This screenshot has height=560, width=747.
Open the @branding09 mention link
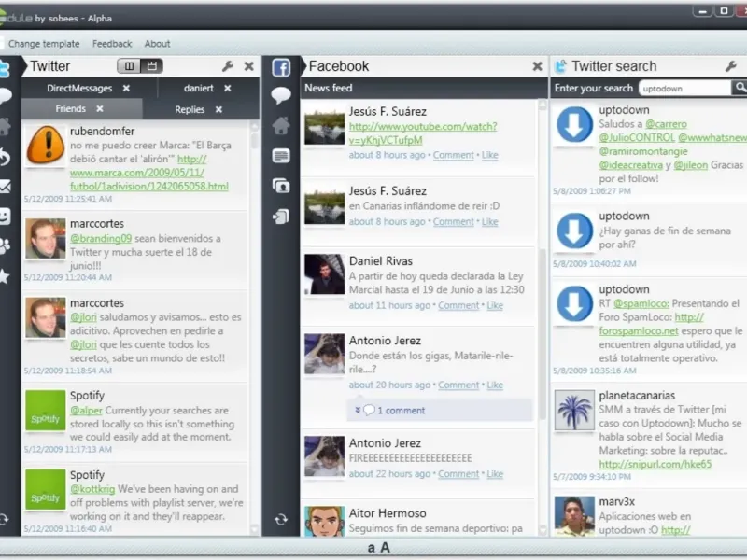(101, 239)
